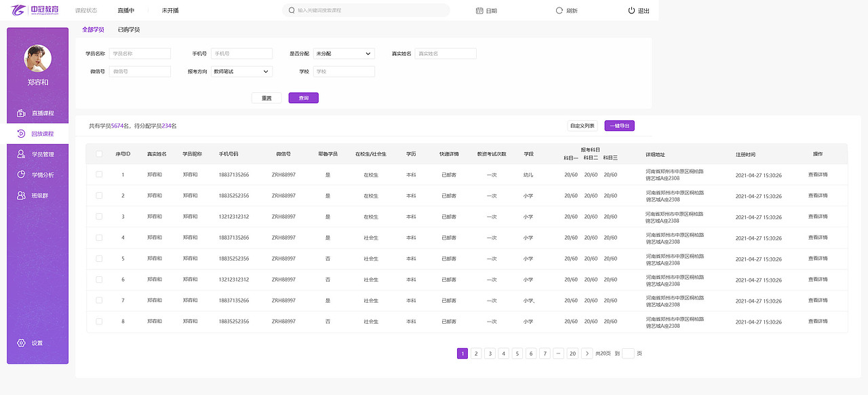This screenshot has height=395, width=868.
Task: Go to page 6
Action: pos(531,354)
